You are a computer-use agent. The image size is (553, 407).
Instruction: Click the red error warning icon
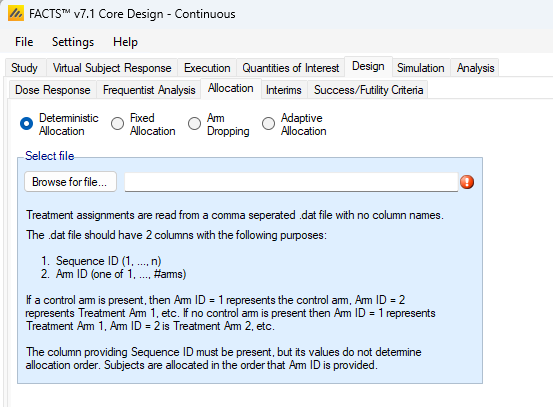pos(467,182)
